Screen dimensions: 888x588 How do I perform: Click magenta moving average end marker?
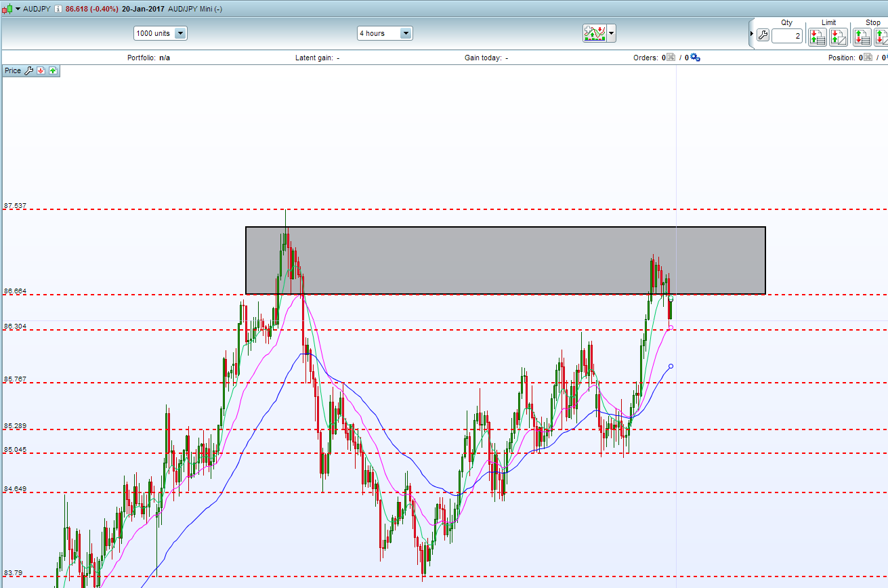point(671,327)
